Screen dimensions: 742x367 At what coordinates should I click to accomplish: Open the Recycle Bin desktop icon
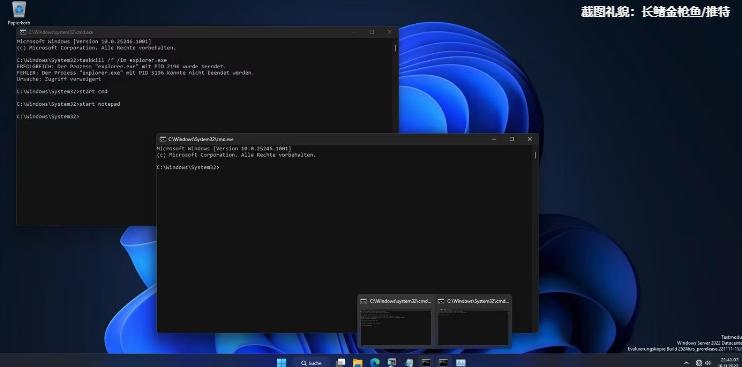[x=19, y=13]
